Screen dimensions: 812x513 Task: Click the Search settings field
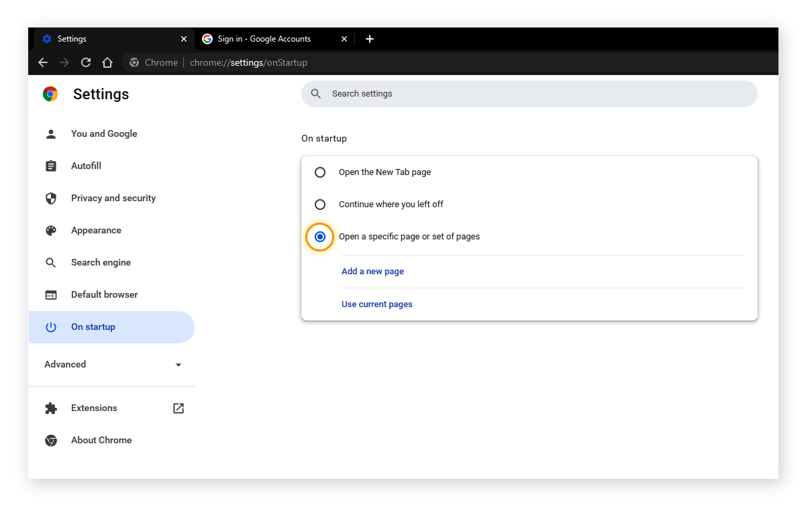coord(529,94)
